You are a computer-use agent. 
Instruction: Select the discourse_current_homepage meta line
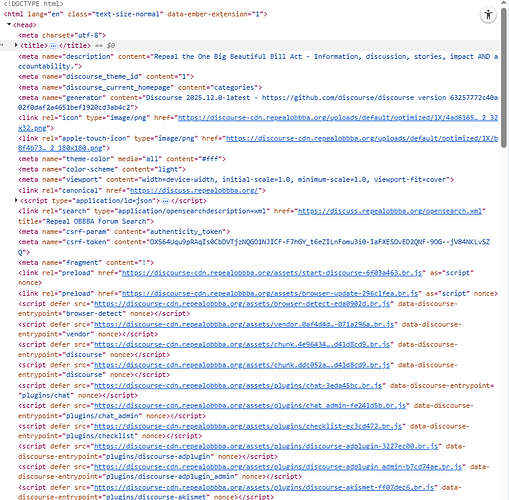point(140,87)
